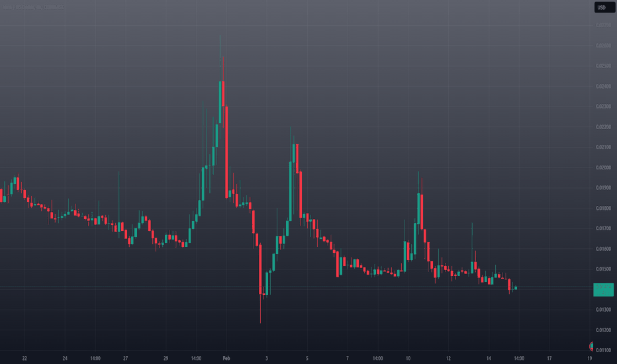
Task: Click date 29 on the time axis
Action: 166,358
